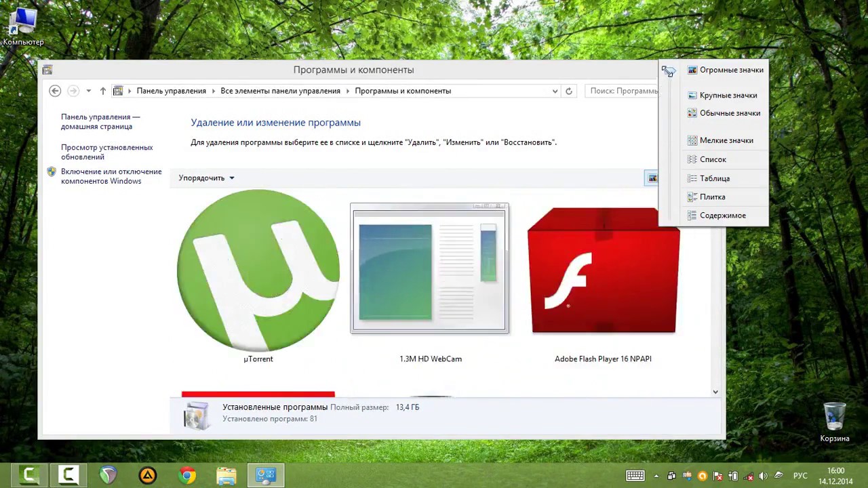Open the shield-shaped app on the taskbar
The width and height of the screenshot is (868, 488).
click(x=108, y=475)
